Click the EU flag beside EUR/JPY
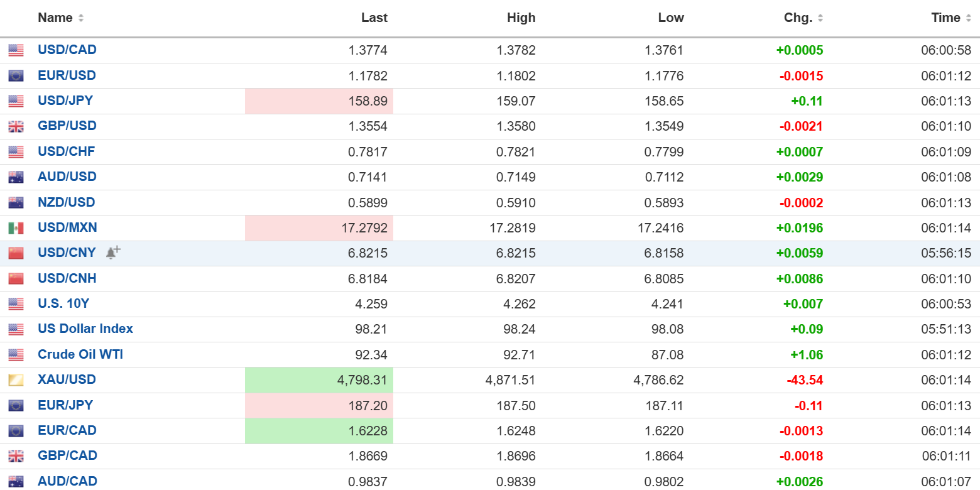This screenshot has width=980, height=490. pyautogui.click(x=16, y=406)
